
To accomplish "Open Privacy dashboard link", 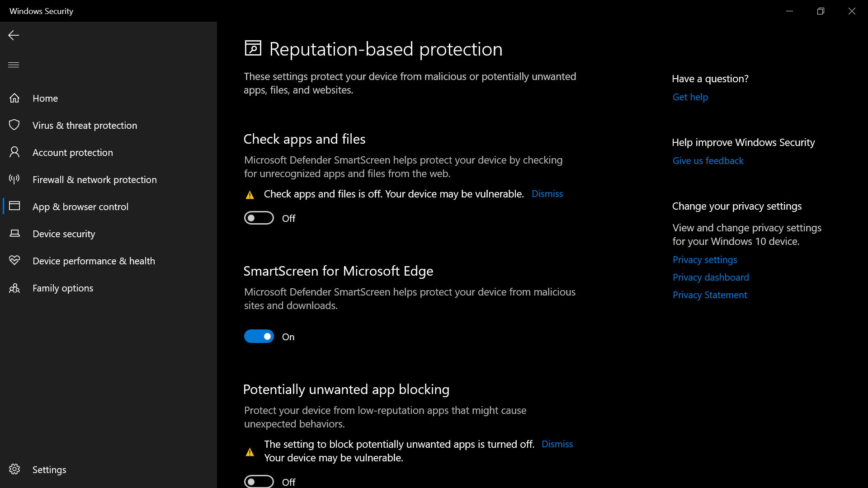I will point(711,277).
